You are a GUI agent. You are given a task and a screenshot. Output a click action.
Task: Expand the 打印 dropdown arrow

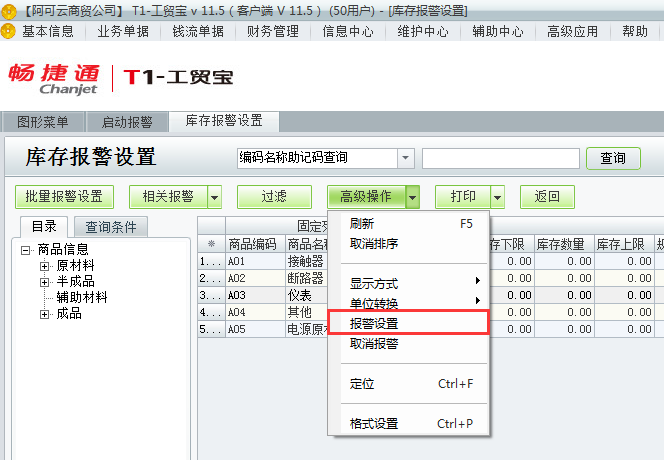point(498,197)
